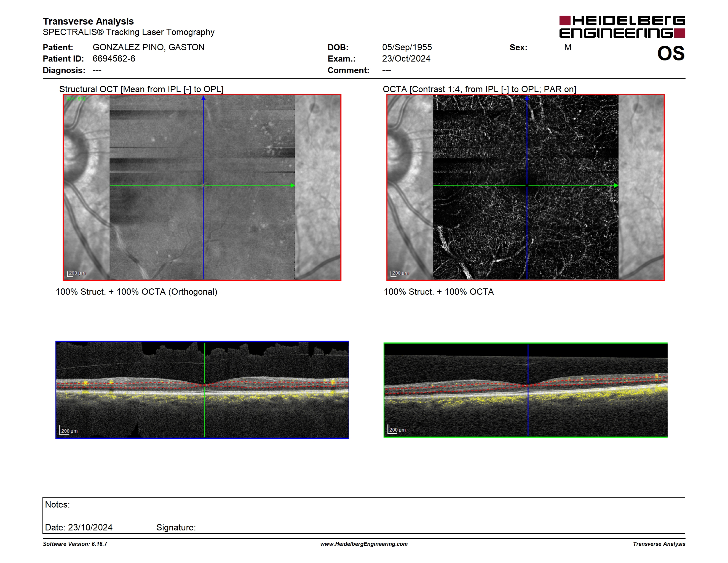Click the Comment label
Image resolution: width=728 pixels, height=563 pixels.
(348, 70)
